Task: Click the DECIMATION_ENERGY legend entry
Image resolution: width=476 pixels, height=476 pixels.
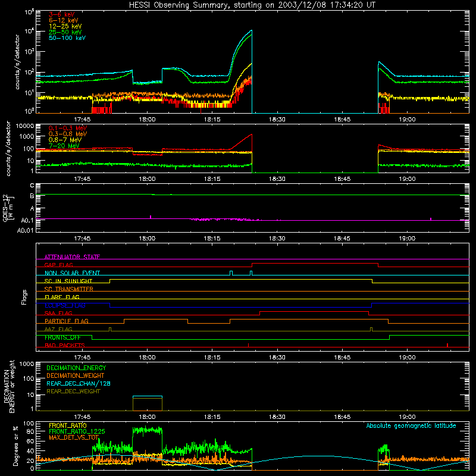Action: (x=76, y=368)
